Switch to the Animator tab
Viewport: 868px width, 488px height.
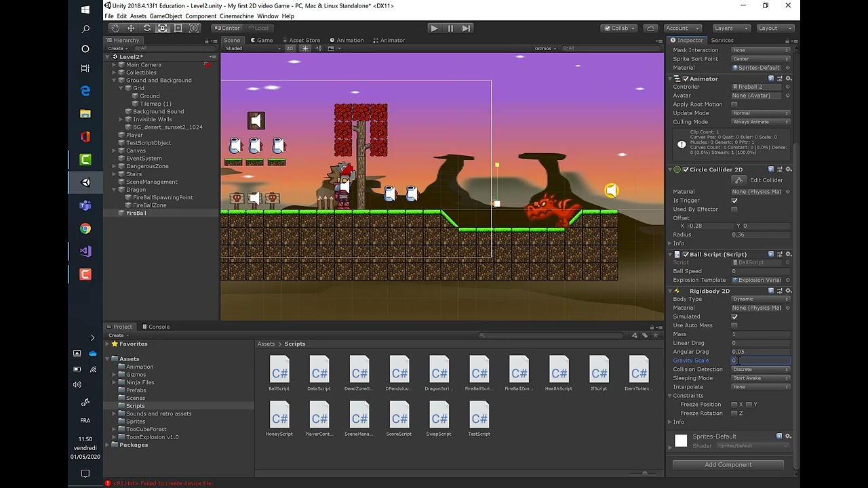pos(388,40)
